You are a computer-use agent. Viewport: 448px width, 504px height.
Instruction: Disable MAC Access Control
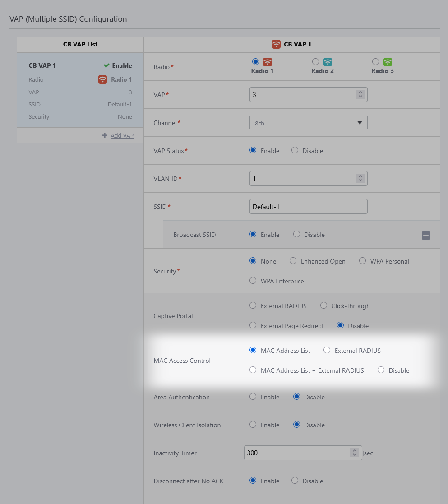point(381,370)
